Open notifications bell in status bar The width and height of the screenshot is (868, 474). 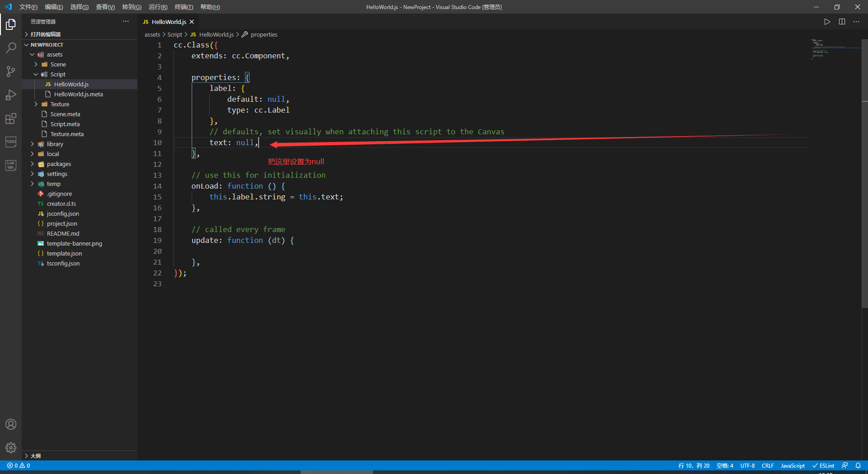pos(858,465)
